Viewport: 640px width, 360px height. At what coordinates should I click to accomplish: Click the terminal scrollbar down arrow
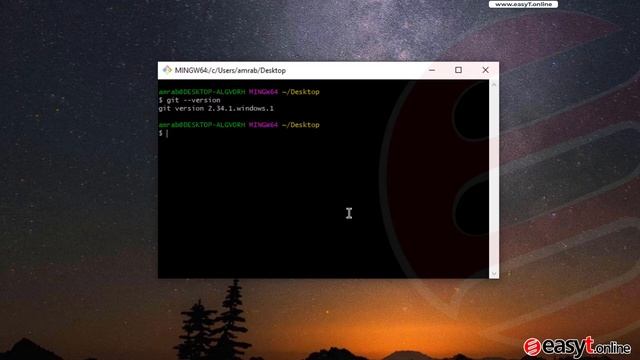pos(494,274)
